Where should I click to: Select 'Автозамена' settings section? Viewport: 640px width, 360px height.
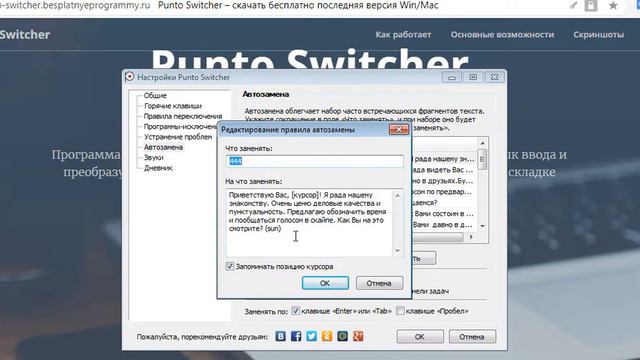point(163,147)
